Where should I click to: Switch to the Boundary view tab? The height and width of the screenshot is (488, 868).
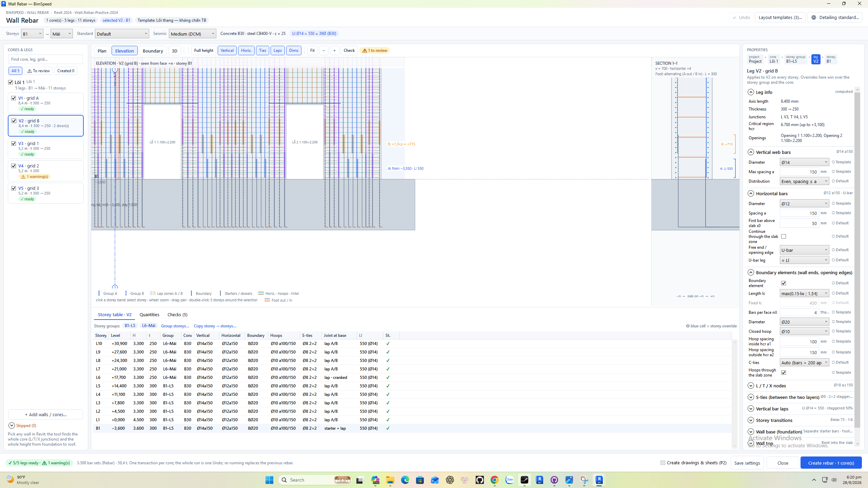coord(153,50)
